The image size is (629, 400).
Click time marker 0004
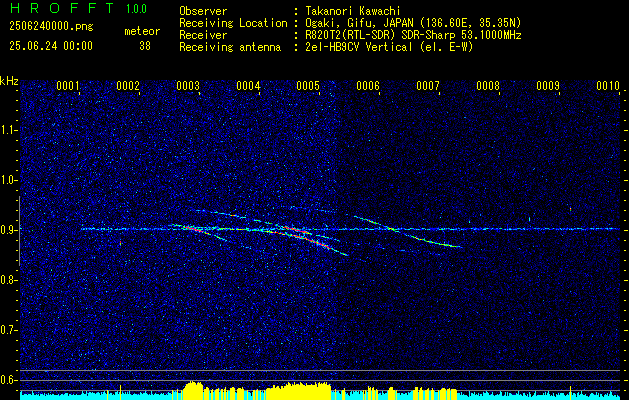248,86
